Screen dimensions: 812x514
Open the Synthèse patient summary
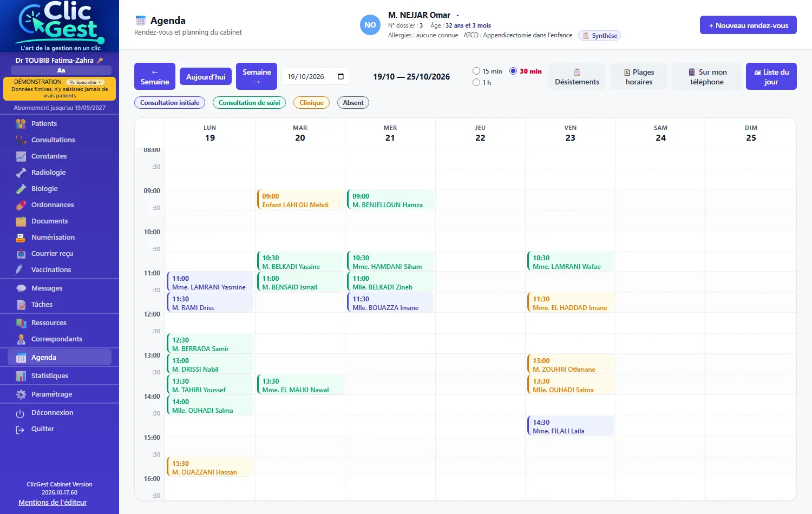pos(600,36)
